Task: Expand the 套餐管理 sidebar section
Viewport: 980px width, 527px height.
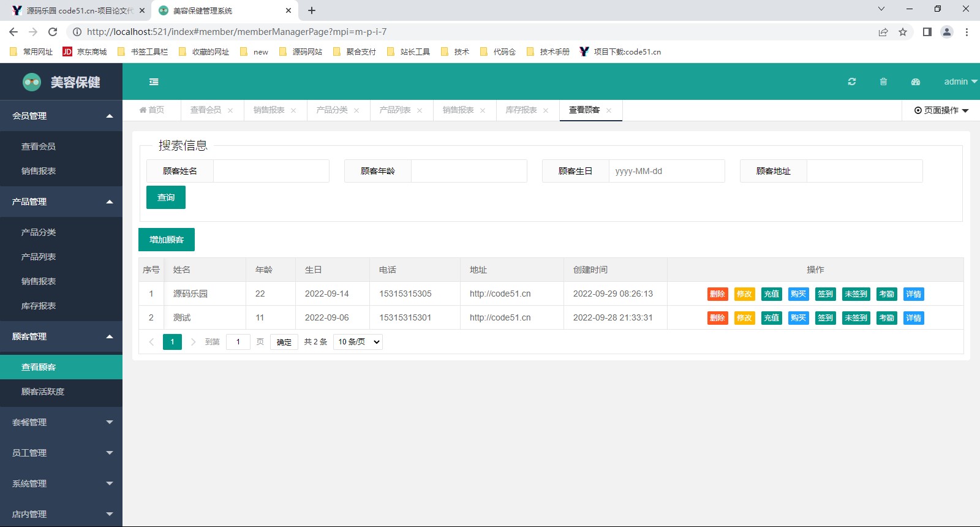Action: pyautogui.click(x=61, y=422)
